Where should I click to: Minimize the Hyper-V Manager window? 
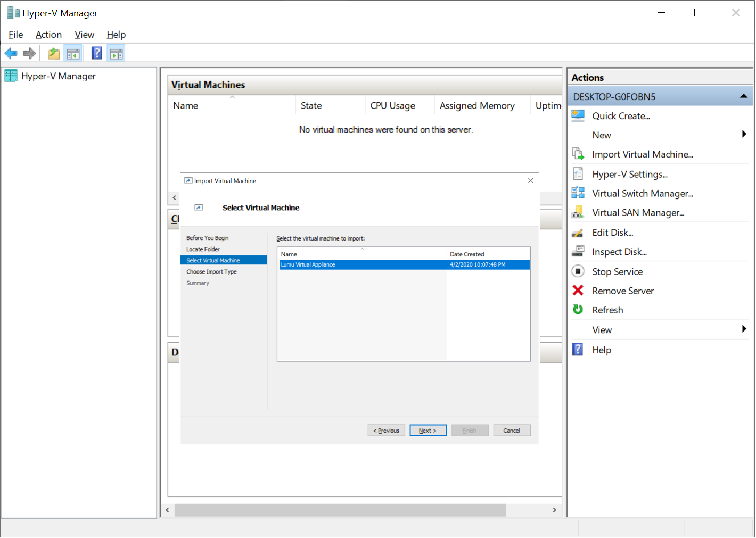pos(661,12)
